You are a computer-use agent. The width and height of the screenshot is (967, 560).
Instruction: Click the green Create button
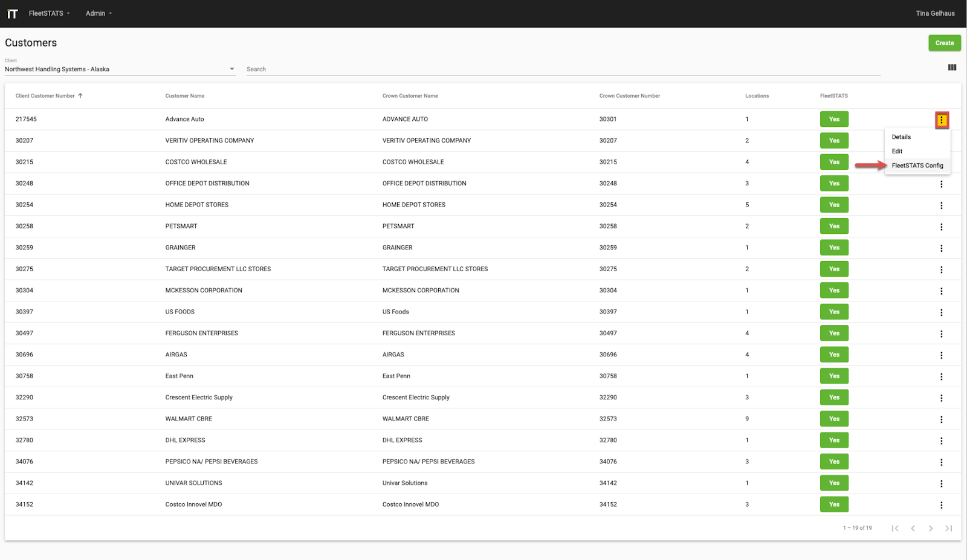point(945,43)
